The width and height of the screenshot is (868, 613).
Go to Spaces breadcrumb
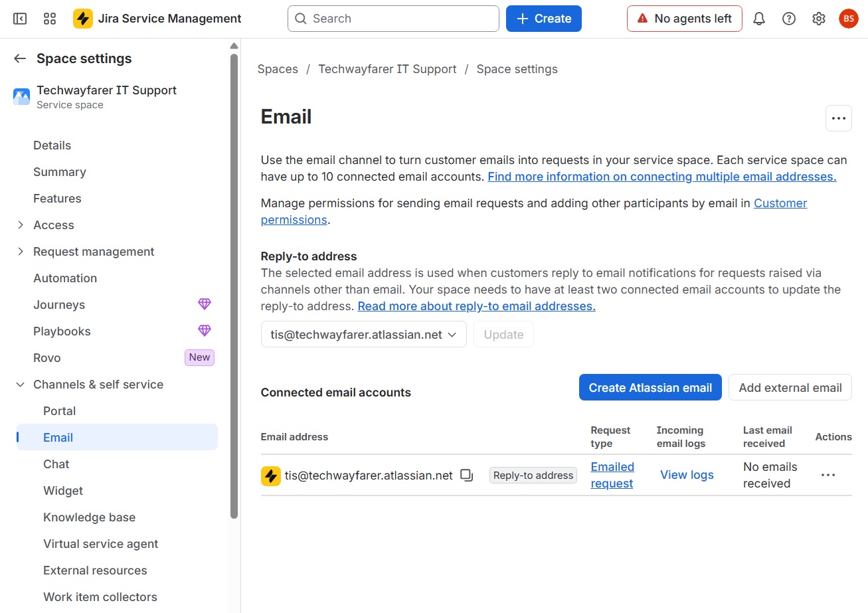point(278,69)
